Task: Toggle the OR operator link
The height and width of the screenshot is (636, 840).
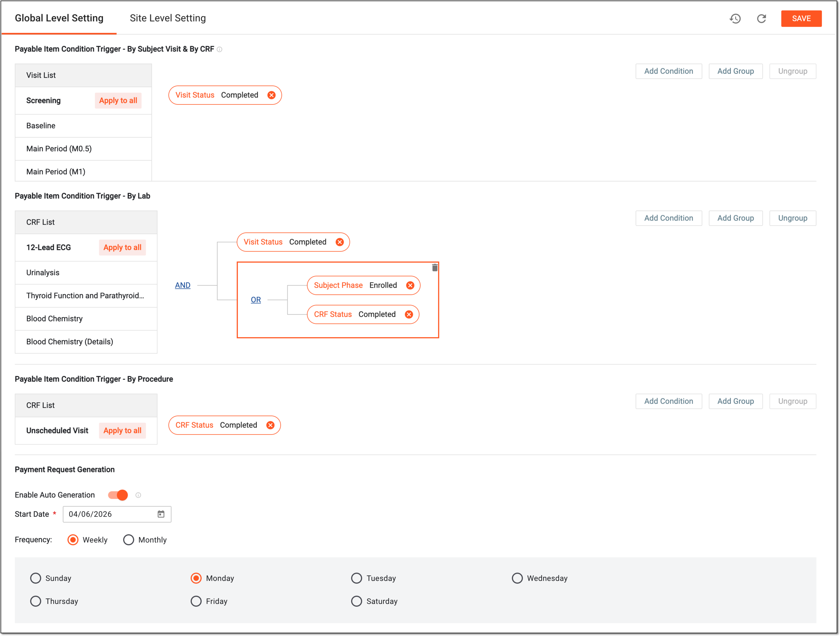Action: pyautogui.click(x=256, y=300)
